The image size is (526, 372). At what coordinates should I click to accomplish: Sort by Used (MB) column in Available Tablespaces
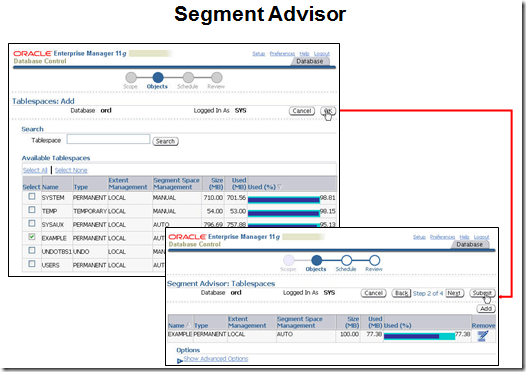pyautogui.click(x=239, y=183)
